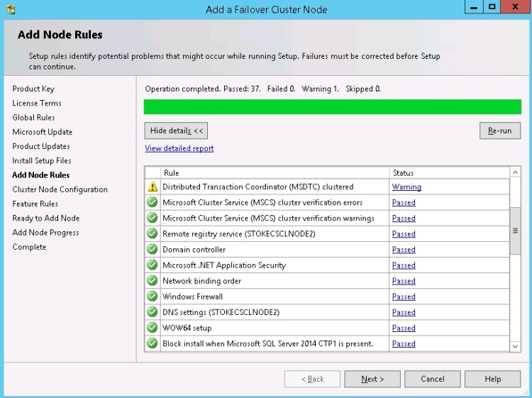Click 'Domain controller' rule text

(194, 250)
